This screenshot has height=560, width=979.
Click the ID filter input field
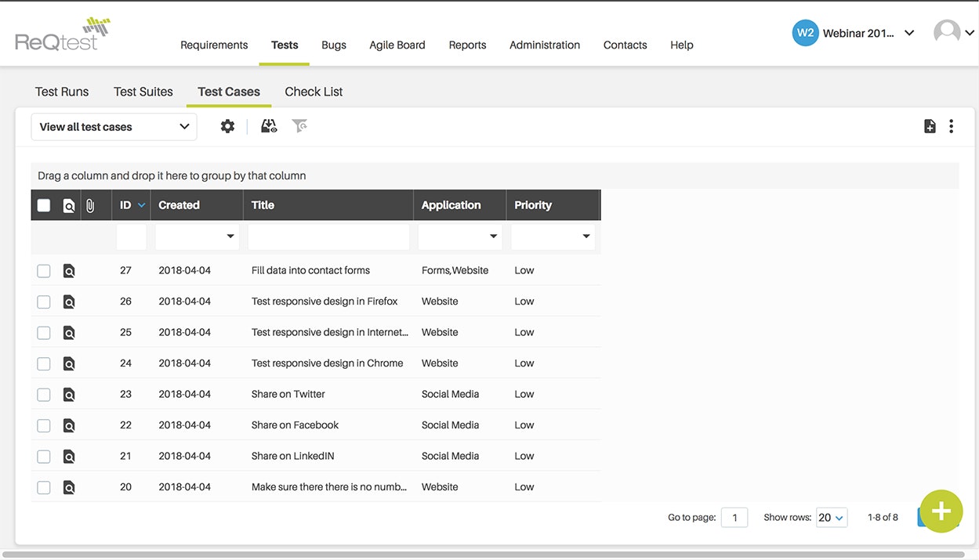132,237
